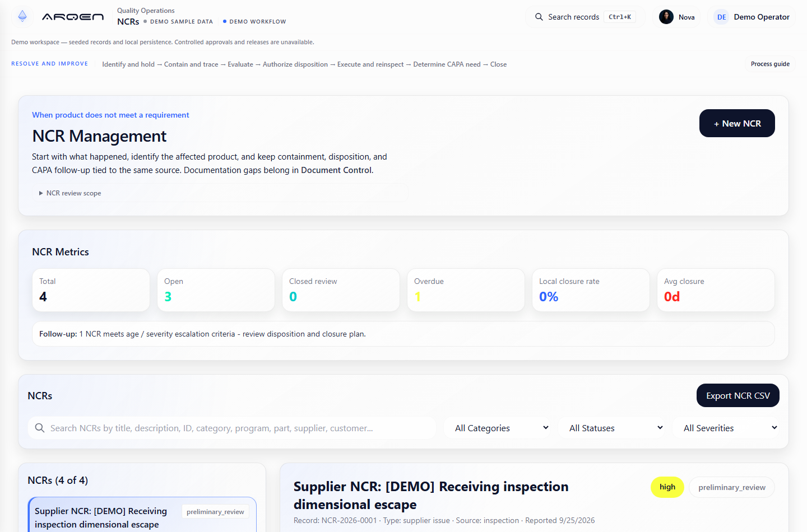Viewport: 807px width, 532px height.
Task: Click the Avg closure metric card
Action: (716, 290)
